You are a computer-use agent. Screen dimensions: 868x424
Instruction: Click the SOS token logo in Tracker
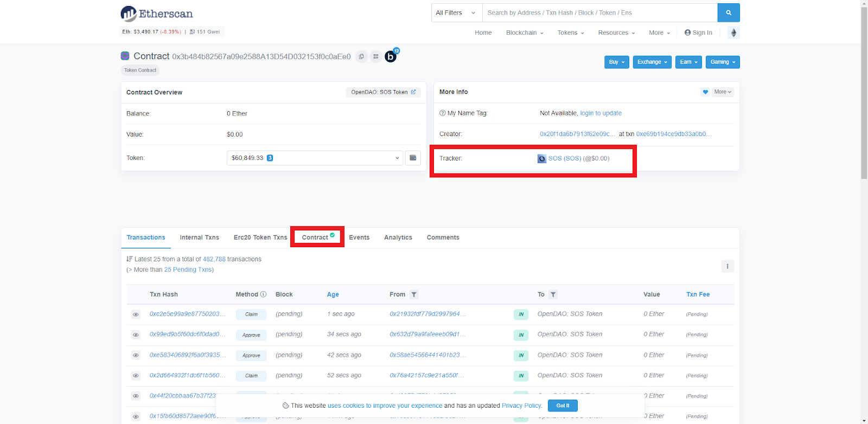pos(542,158)
